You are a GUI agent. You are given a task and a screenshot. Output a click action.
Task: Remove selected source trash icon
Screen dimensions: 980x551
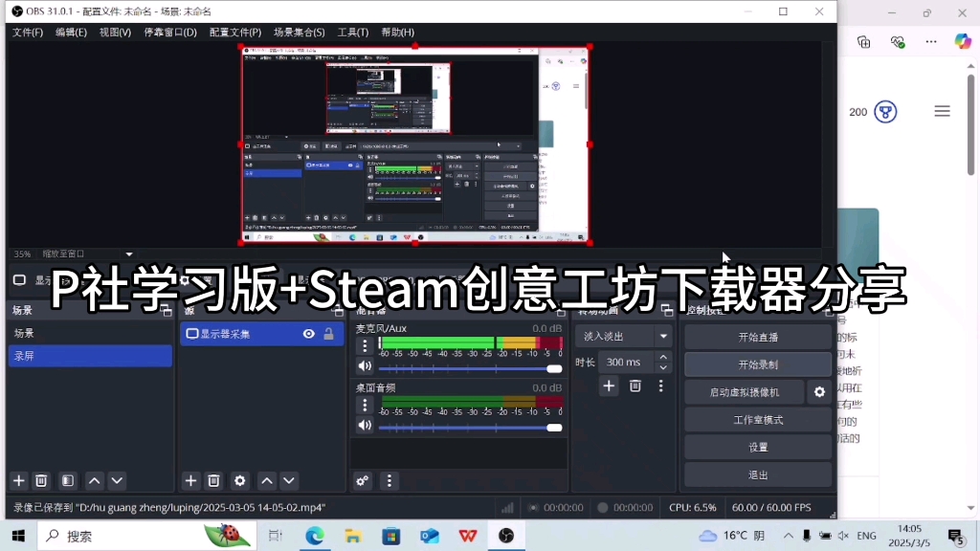tap(213, 480)
